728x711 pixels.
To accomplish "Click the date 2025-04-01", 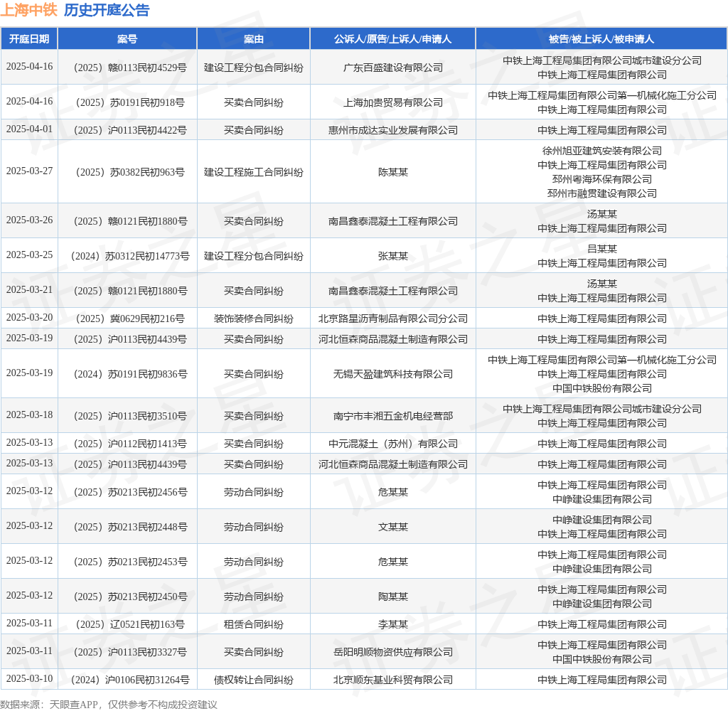I will pyautogui.click(x=29, y=129).
